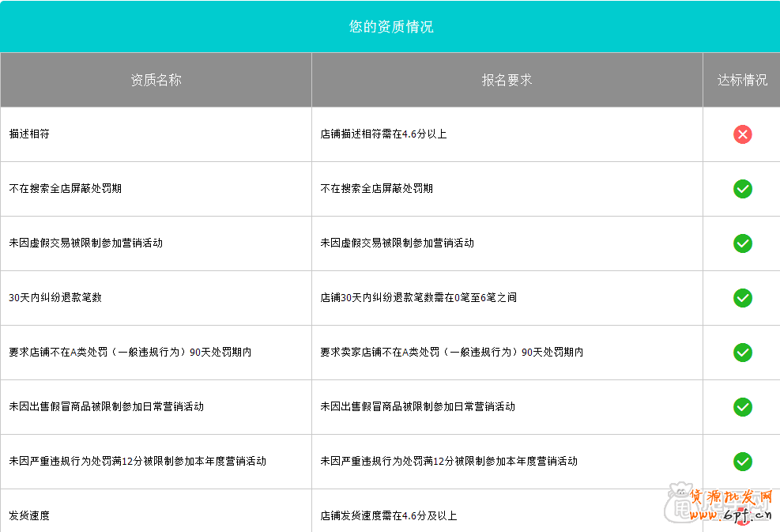Viewport: 780px width, 532px height.
Task: Click check mark for 30天内纠纷退款笔数
Action: click(742, 298)
